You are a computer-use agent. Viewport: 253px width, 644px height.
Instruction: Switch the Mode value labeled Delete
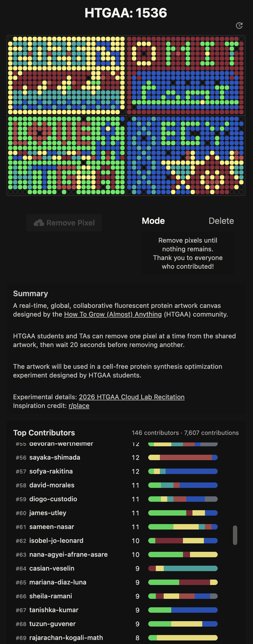(x=221, y=221)
